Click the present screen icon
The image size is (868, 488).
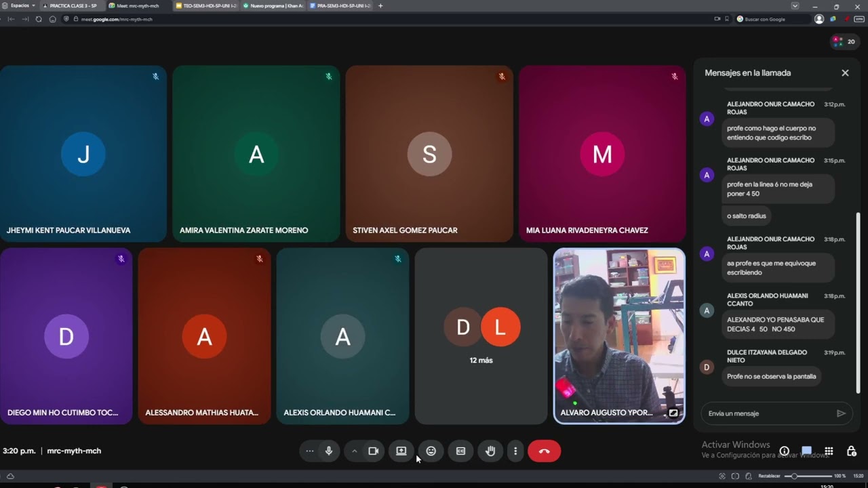[x=401, y=451]
